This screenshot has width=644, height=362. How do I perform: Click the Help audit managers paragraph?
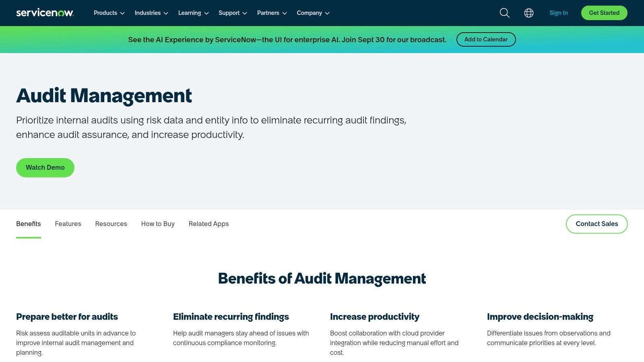[241, 338]
